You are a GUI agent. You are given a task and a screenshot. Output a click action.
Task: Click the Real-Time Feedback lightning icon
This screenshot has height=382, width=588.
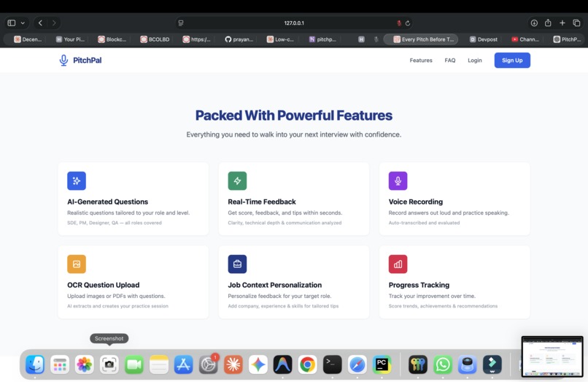pyautogui.click(x=237, y=180)
